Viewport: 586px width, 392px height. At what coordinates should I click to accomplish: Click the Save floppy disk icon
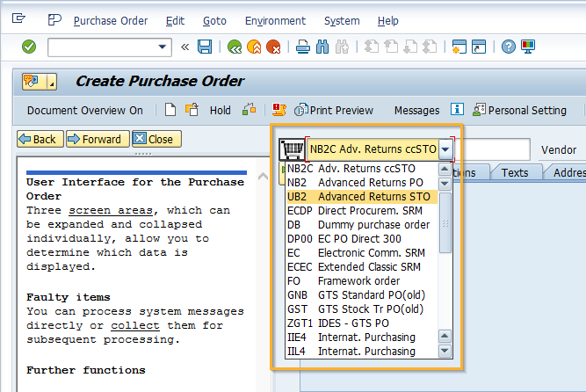[x=205, y=47]
